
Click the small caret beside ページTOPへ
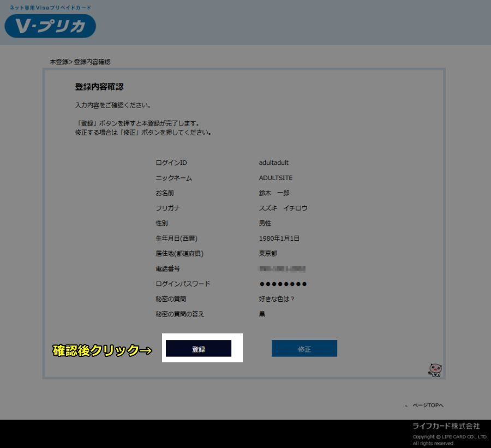[x=406, y=406]
